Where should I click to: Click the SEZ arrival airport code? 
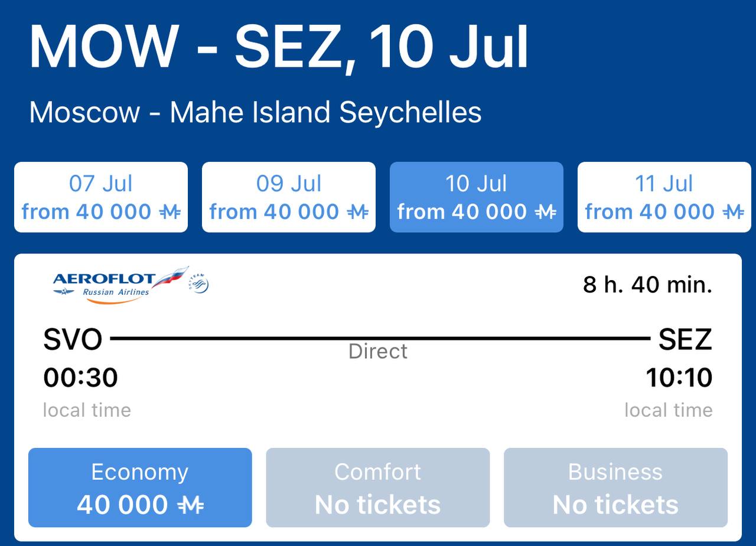685,340
